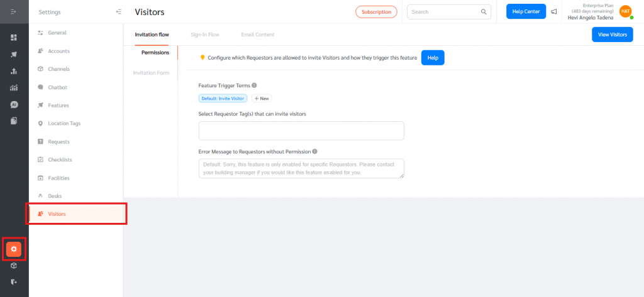Image resolution: width=644 pixels, height=297 pixels.
Task: Click the View Visitors button
Action: (x=612, y=35)
